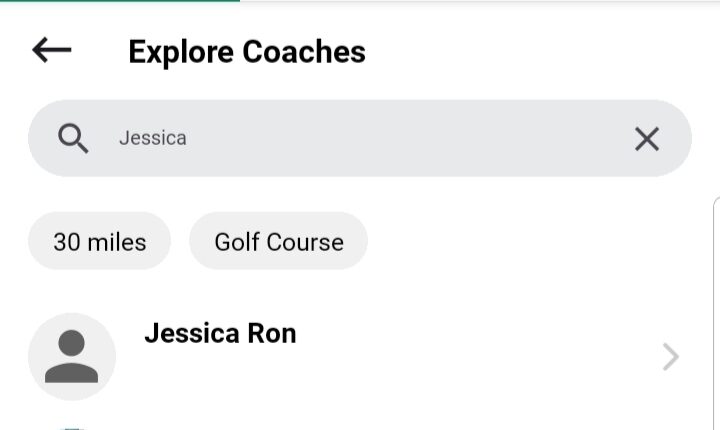Click the gray unfilled part of top progress bar
Image resolution: width=720 pixels, height=430 pixels.
click(480, 1)
